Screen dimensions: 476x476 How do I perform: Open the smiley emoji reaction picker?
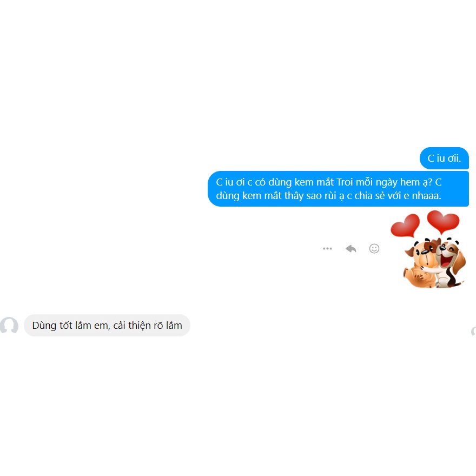pos(374,249)
